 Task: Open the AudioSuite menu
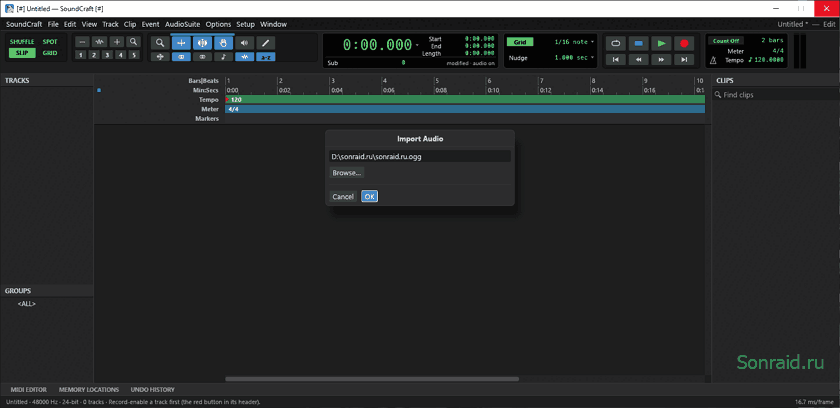tap(183, 24)
